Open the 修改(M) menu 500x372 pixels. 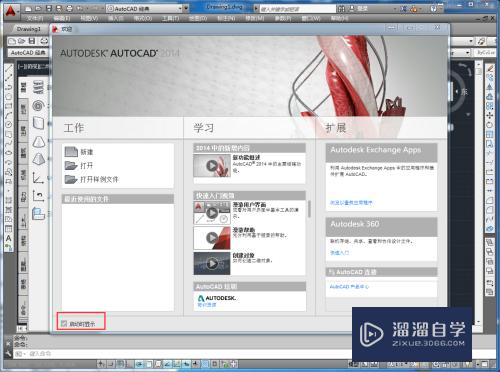coord(254,18)
